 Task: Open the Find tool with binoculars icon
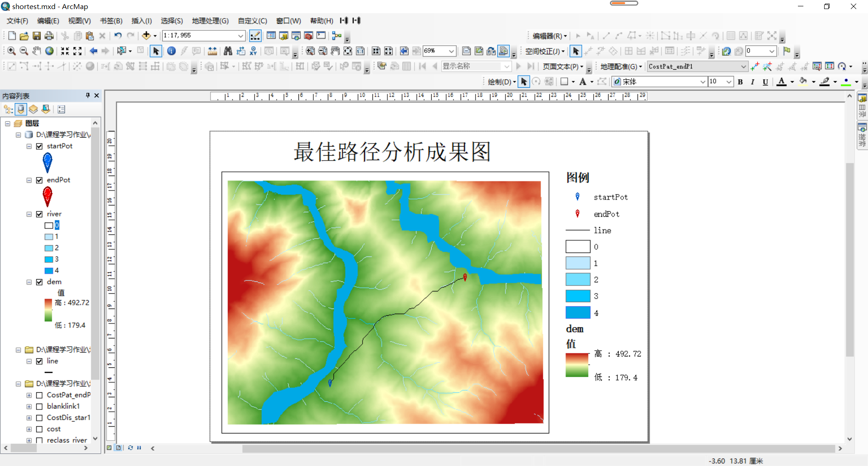228,51
